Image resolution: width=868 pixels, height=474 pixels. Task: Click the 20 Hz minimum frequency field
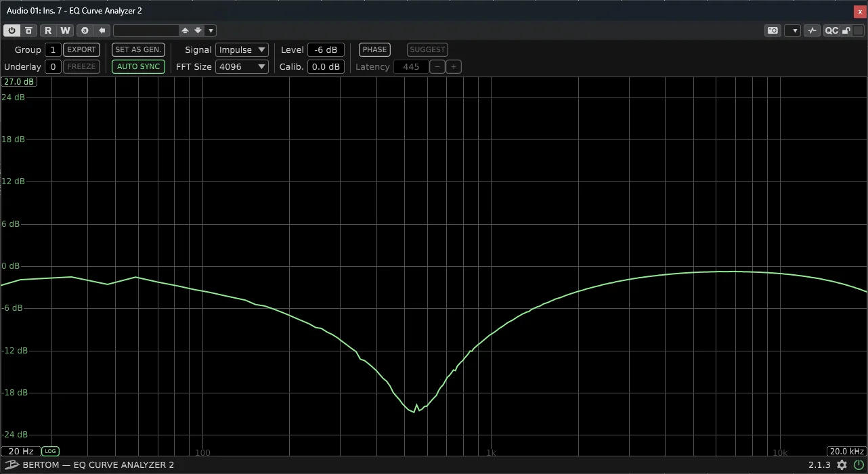[21, 451]
